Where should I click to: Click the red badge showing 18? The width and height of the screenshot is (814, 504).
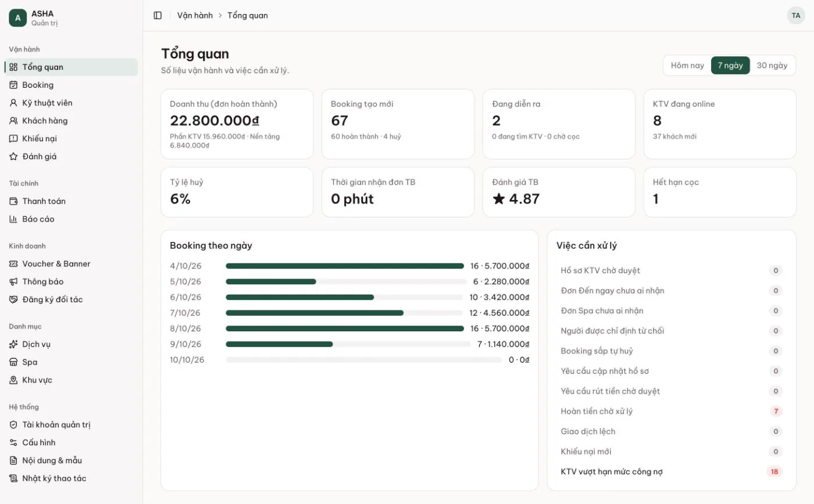[774, 471]
